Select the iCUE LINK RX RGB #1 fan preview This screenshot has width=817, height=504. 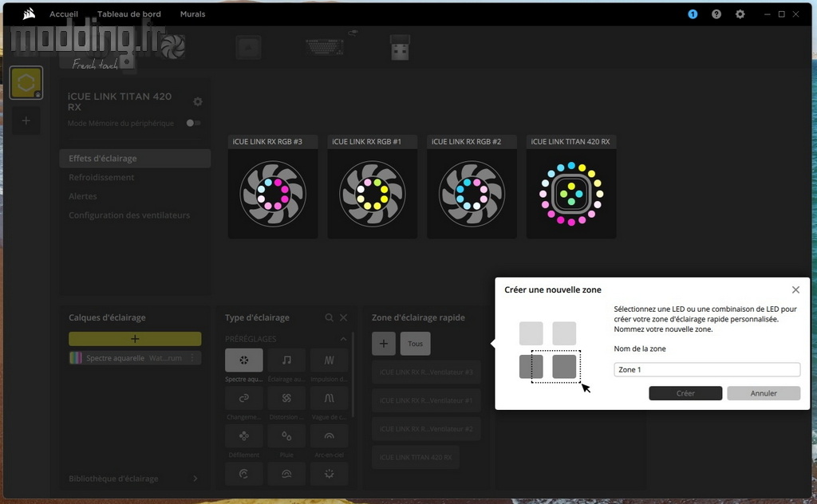point(373,194)
